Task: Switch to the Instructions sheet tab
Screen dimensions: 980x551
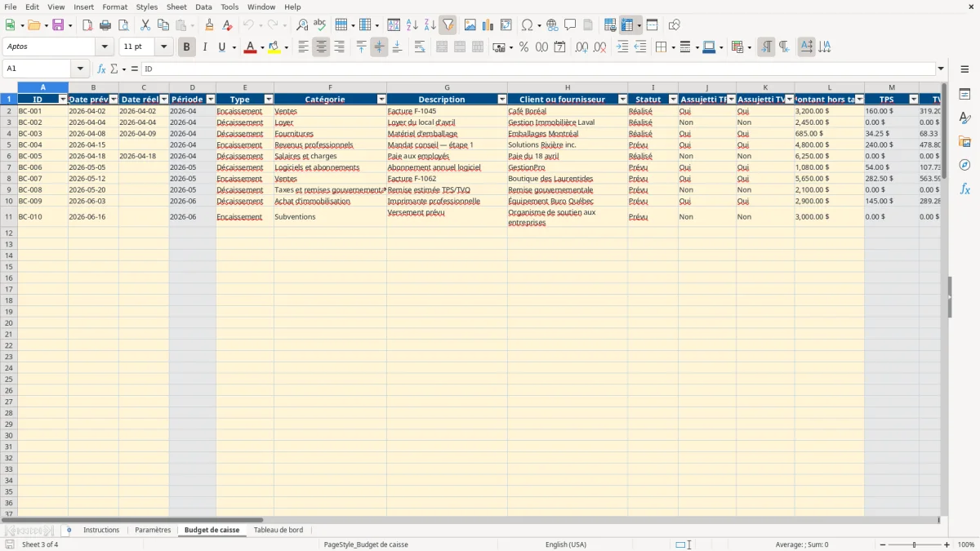Action: click(x=101, y=530)
